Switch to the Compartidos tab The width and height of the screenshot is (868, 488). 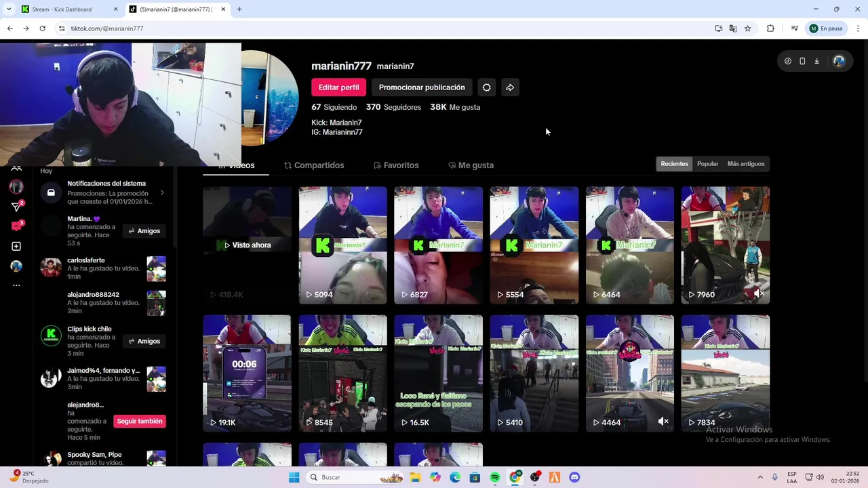tap(314, 165)
